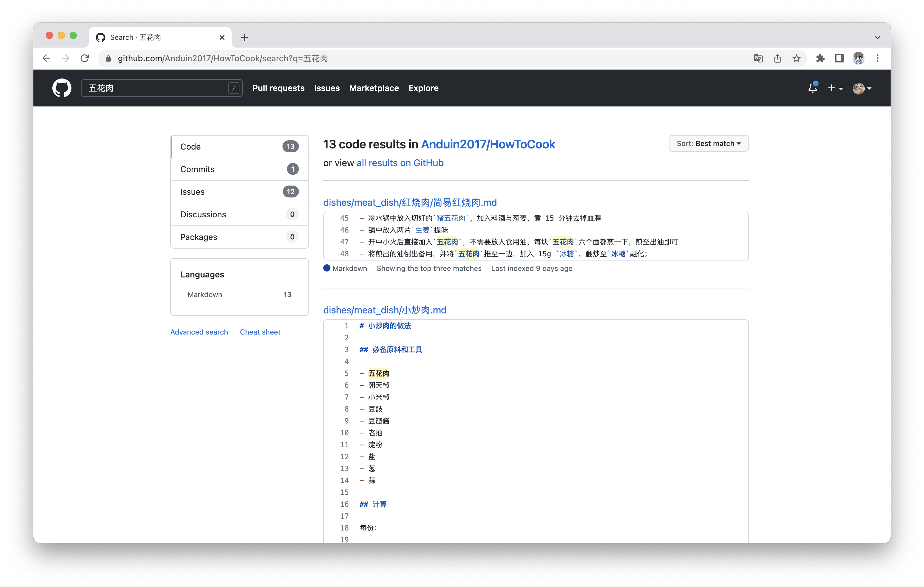924x587 pixels.
Task: Open Pull requests from the navigation bar
Action: pos(278,88)
